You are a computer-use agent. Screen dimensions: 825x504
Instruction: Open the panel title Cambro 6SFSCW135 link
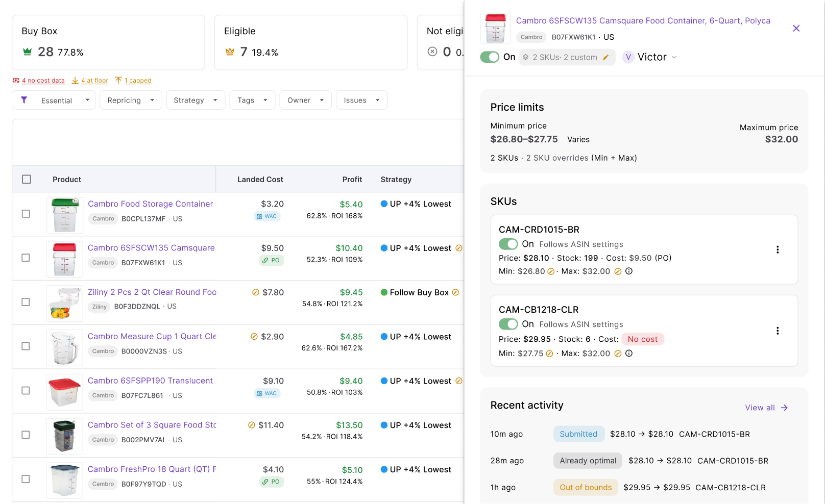click(x=643, y=20)
